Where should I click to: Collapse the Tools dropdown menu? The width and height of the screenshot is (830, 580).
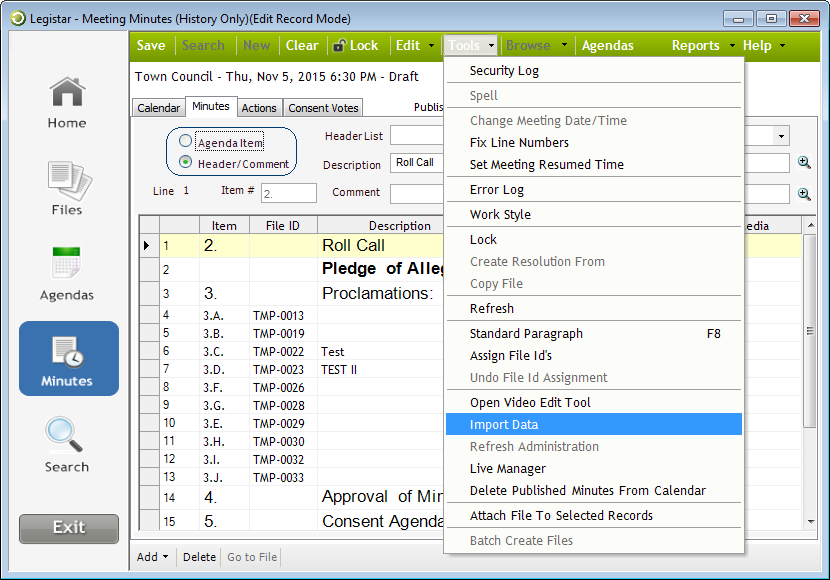[470, 46]
